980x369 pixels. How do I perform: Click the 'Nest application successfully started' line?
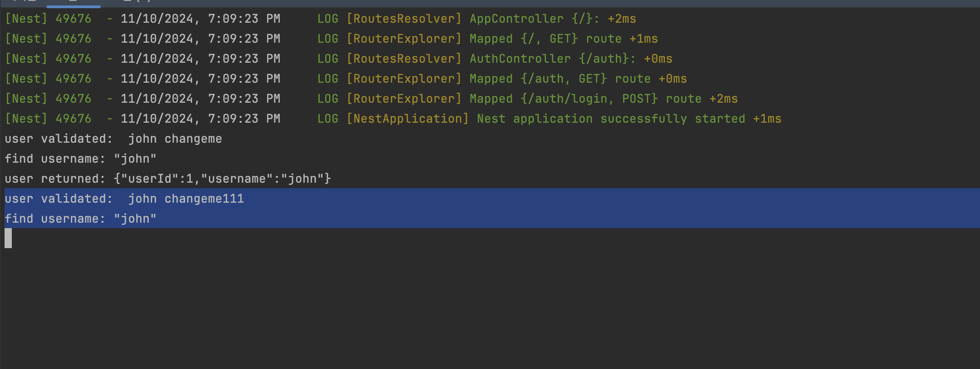pos(393,119)
